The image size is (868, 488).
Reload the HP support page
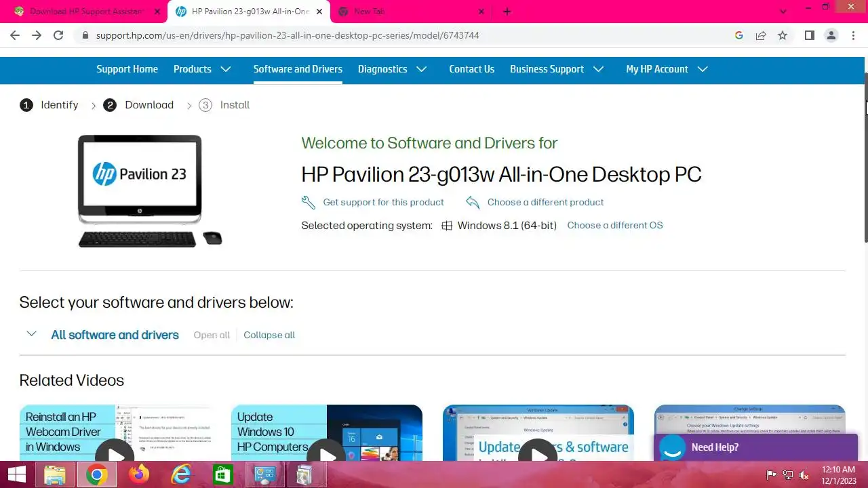point(58,35)
